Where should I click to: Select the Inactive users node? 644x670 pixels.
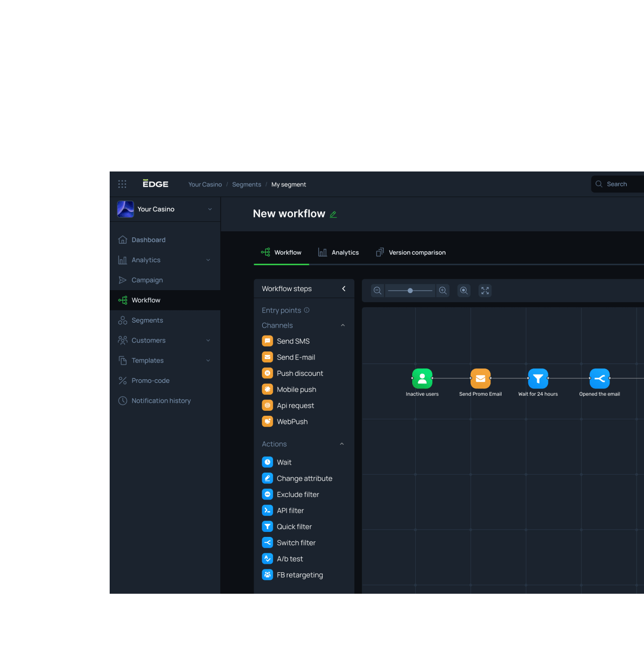[422, 379]
